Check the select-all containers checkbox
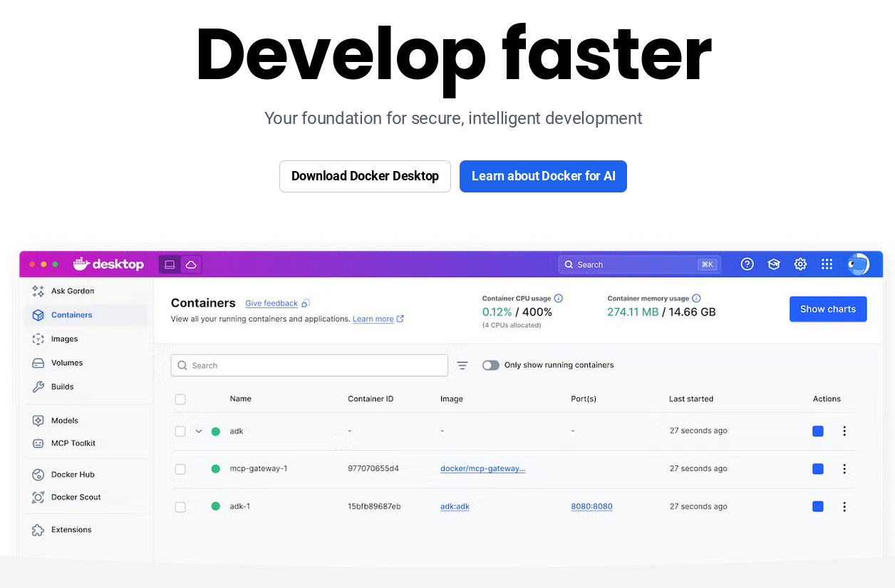 [180, 399]
